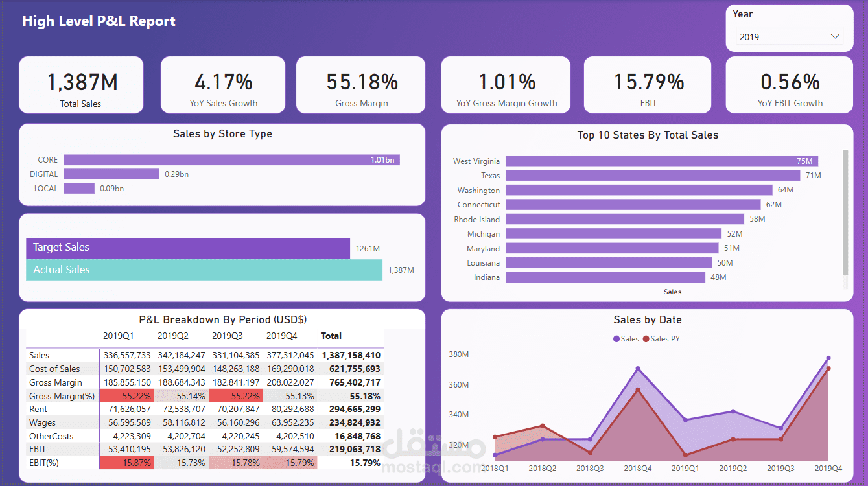Select the DIGITAL bar in Sales by Store Type

(x=110, y=174)
